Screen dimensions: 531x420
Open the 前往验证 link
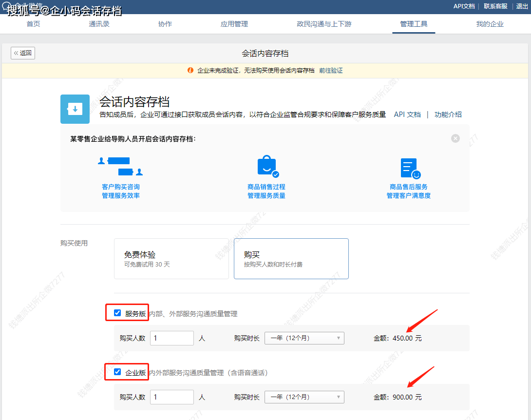coord(331,71)
